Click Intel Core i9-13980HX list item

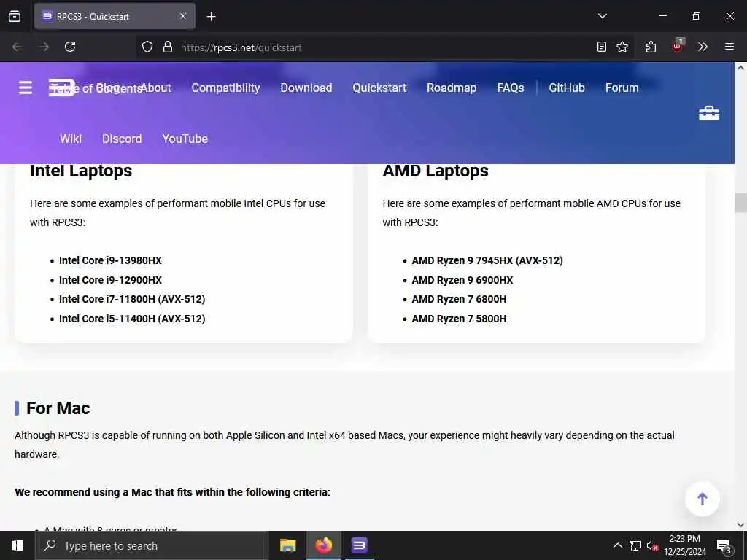[111, 260]
